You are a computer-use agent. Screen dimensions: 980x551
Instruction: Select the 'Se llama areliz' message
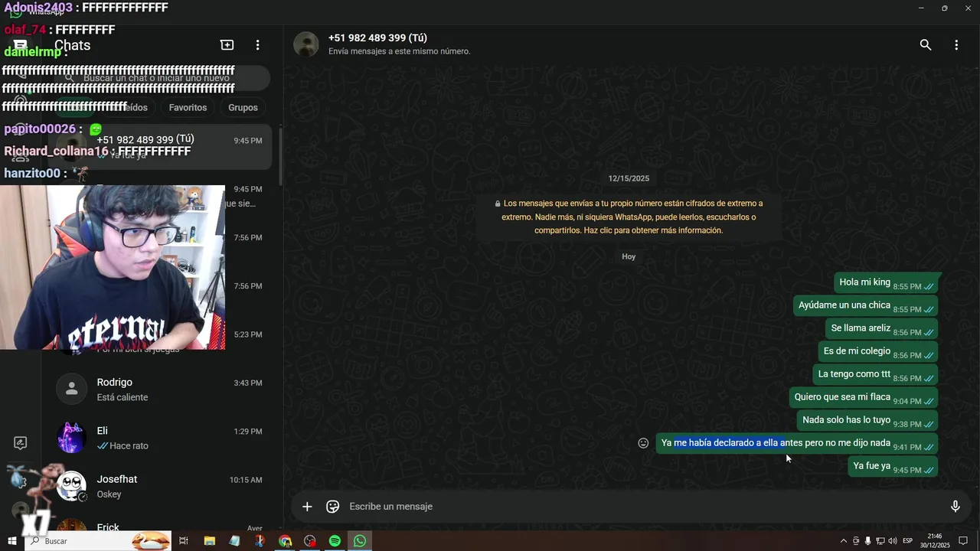click(882, 329)
